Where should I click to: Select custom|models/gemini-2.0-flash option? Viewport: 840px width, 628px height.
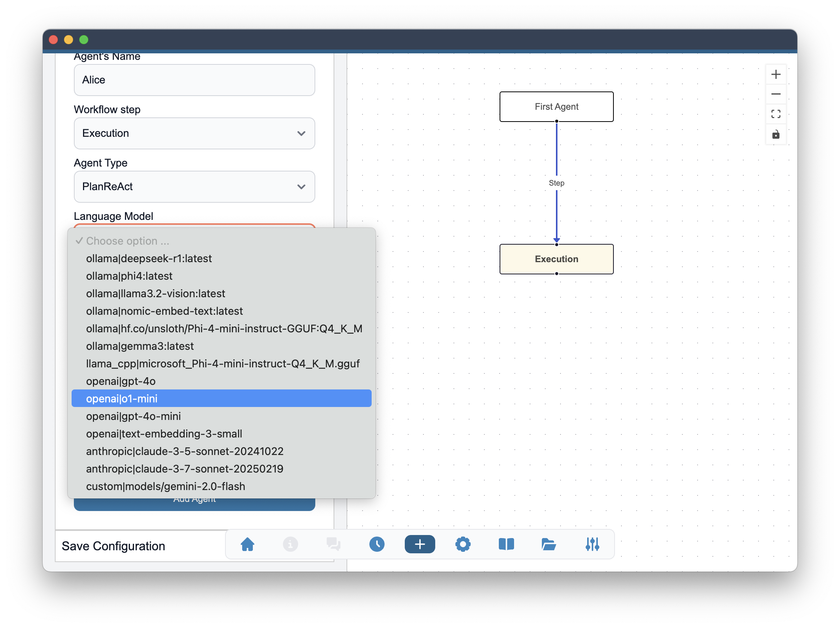tap(222, 487)
